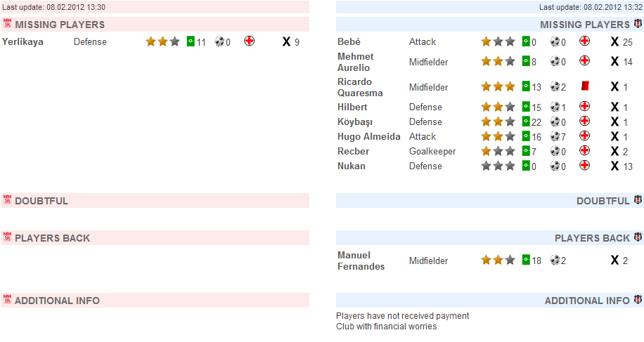Open player name Hilbert
The height and width of the screenshot is (342, 644).
click(x=352, y=107)
